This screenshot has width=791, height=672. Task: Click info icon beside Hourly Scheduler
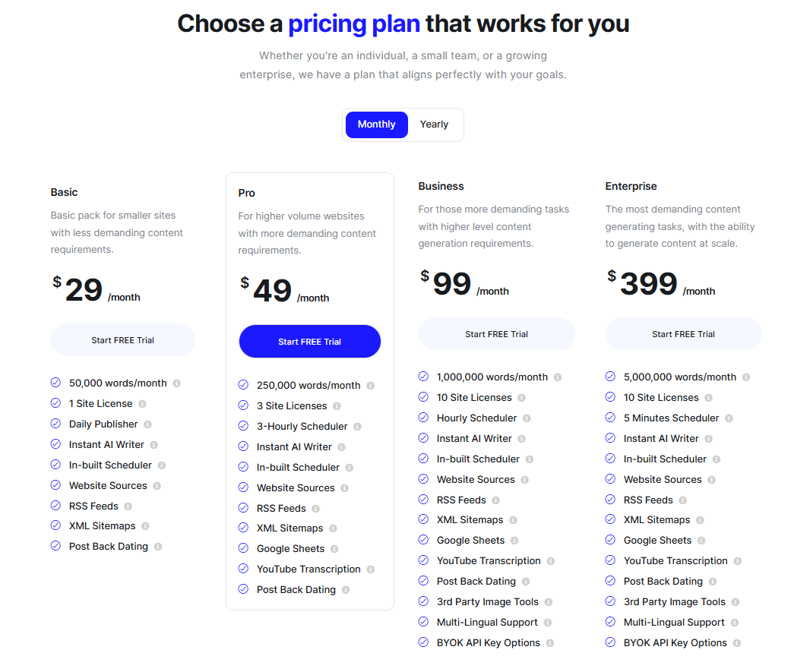coord(527,418)
